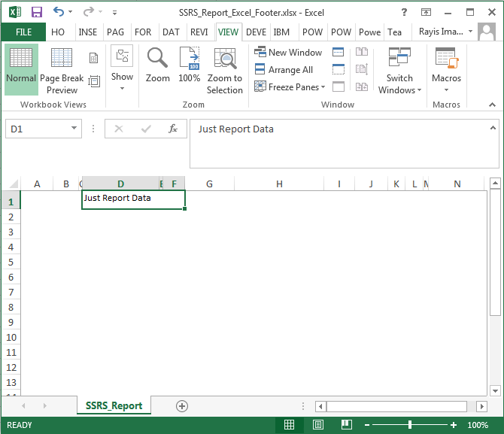Open the FILE tab
This screenshot has height=434, width=504.
[23, 32]
